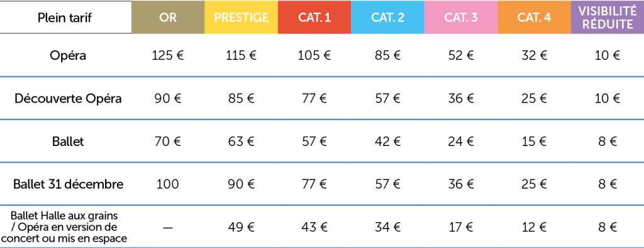Select the Découverte Opéra row label
Image resolution: width=644 pixels, height=248 pixels.
(68, 99)
